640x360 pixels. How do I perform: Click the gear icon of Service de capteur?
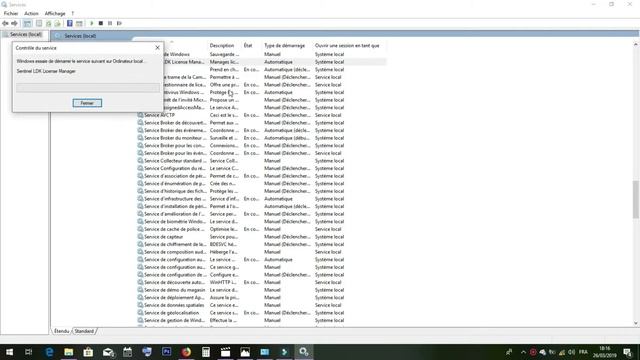click(140, 237)
